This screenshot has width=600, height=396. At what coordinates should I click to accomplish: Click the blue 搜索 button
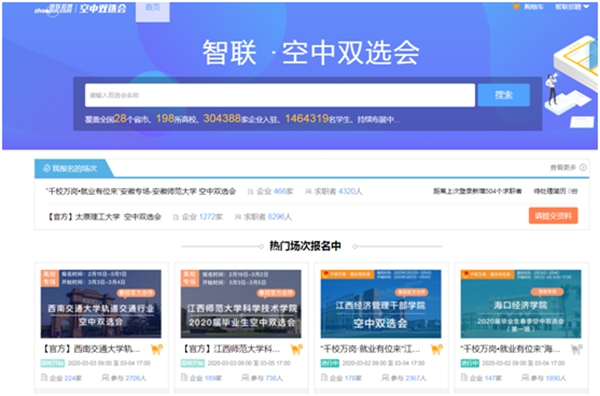[x=504, y=95]
